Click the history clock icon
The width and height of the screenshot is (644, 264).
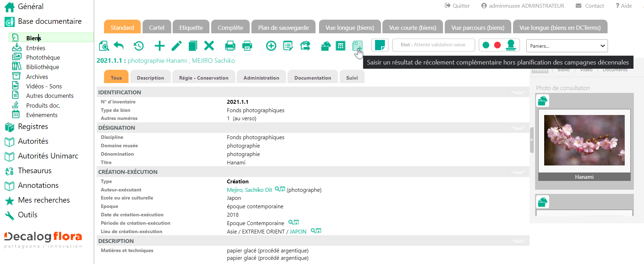[139, 46]
